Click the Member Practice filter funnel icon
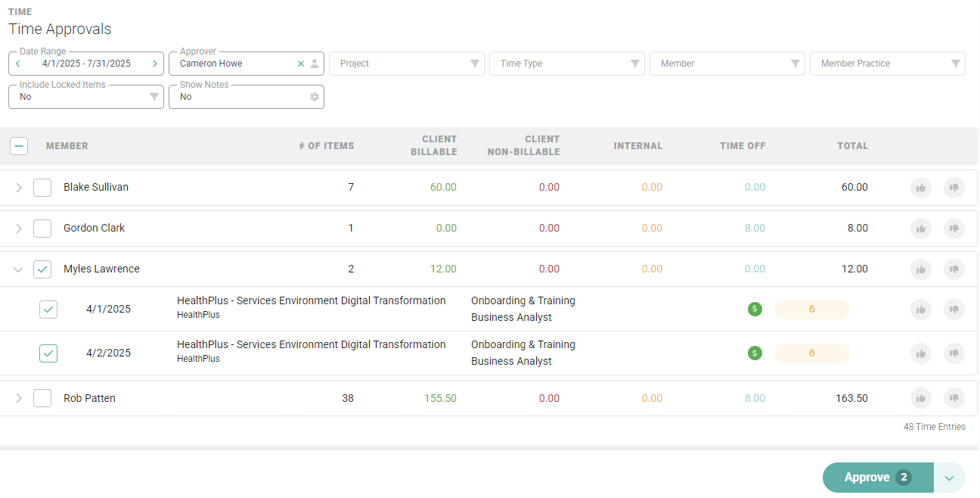 956,64
